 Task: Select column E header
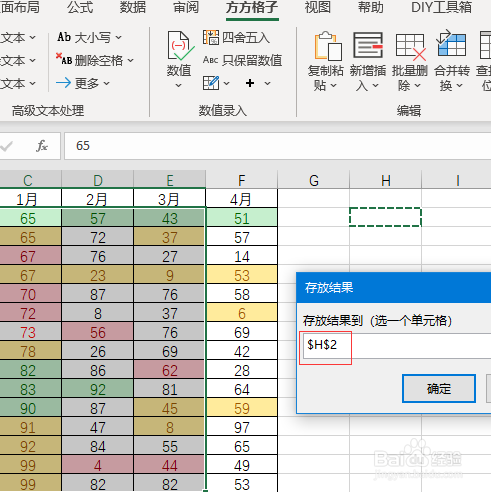(170, 180)
